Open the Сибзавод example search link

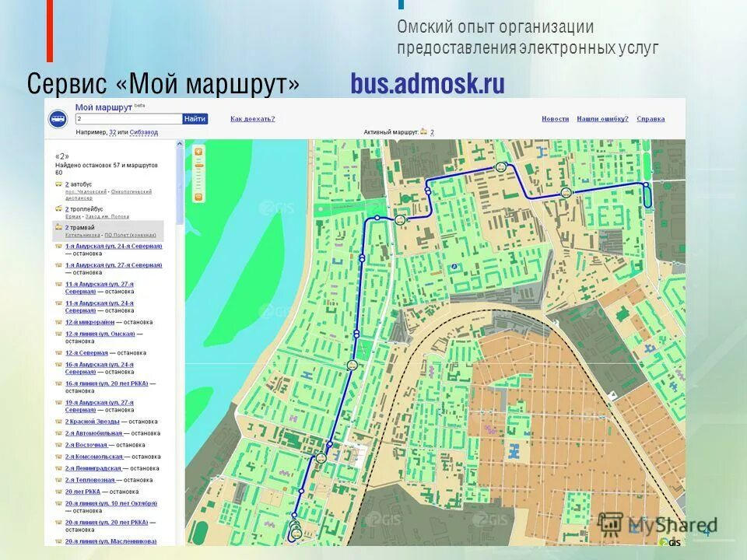(x=142, y=132)
